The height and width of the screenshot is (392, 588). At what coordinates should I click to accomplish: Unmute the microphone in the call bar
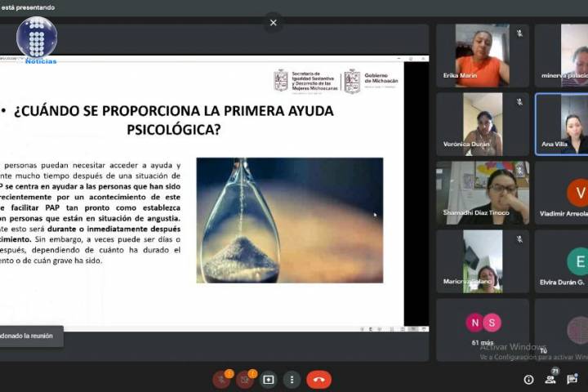(x=221, y=379)
